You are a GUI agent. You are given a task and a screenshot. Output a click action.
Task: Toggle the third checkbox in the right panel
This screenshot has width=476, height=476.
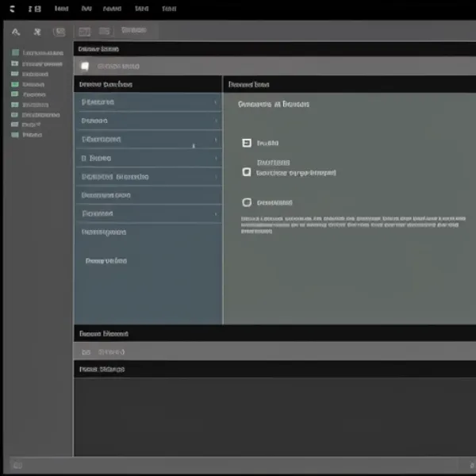point(246,202)
